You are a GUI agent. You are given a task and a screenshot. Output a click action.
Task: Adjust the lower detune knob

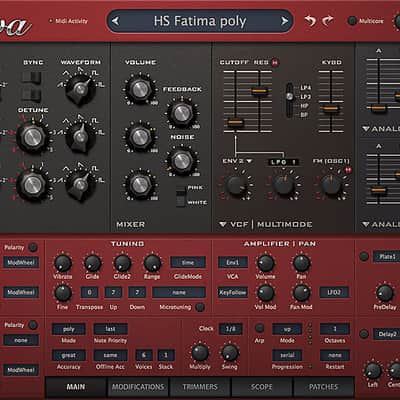32,184
